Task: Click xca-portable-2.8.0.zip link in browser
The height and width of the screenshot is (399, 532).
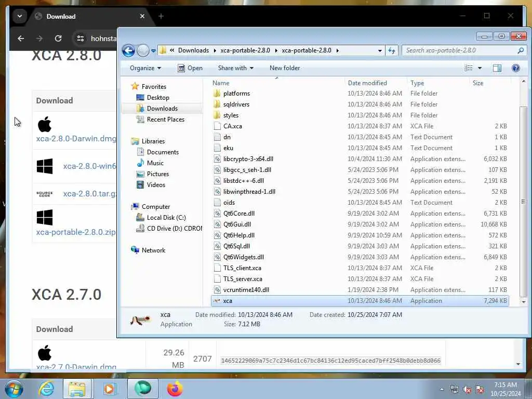Action: pyautogui.click(x=76, y=232)
